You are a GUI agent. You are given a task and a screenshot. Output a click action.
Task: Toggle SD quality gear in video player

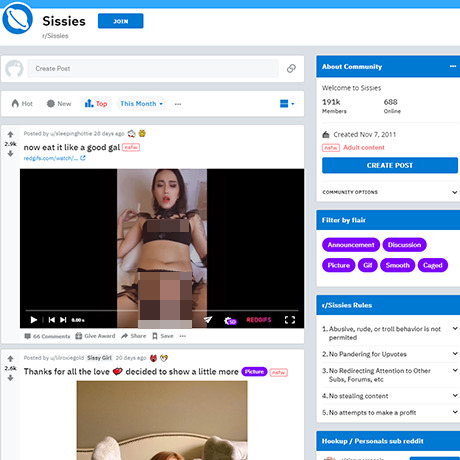(x=230, y=321)
